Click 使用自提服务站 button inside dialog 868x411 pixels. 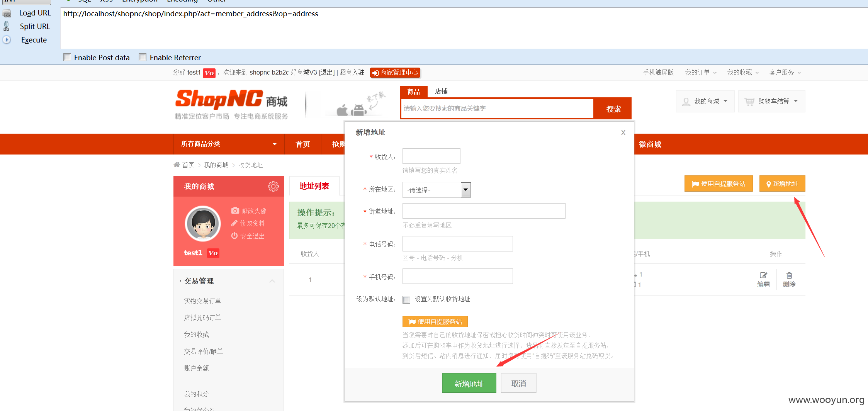click(x=435, y=321)
